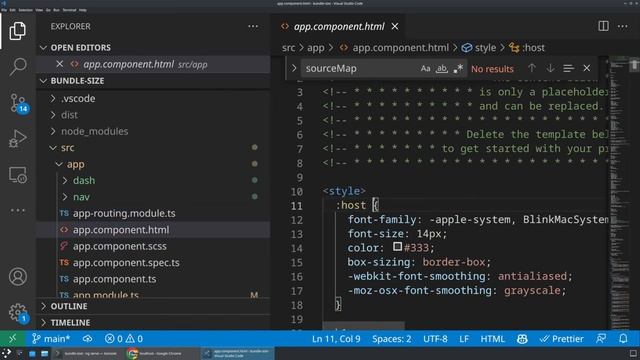The width and height of the screenshot is (640, 360).
Task: Open the Manage gear icon
Action: [18, 313]
